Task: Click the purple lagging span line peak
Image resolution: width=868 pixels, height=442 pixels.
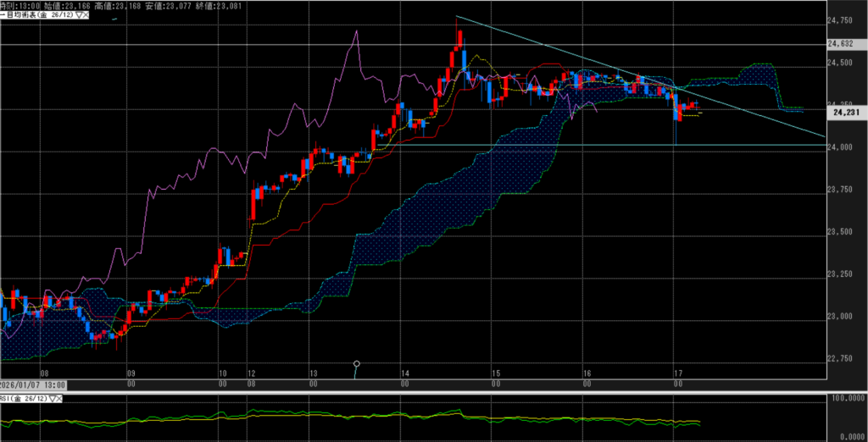Action: pos(355,31)
